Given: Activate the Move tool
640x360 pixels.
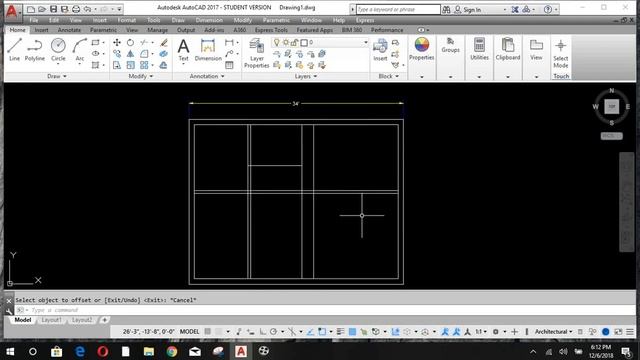Looking at the screenshot, I should coord(117,42).
